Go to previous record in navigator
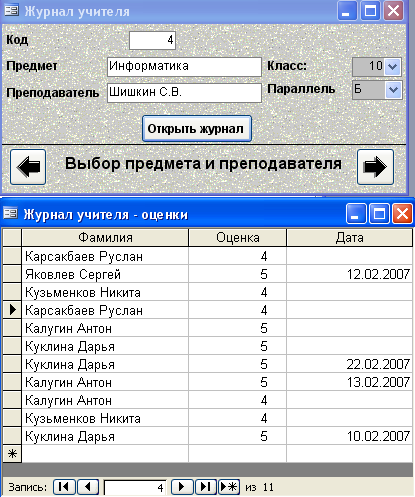Image resolution: width=415 pixels, height=497 pixels. click(x=88, y=487)
